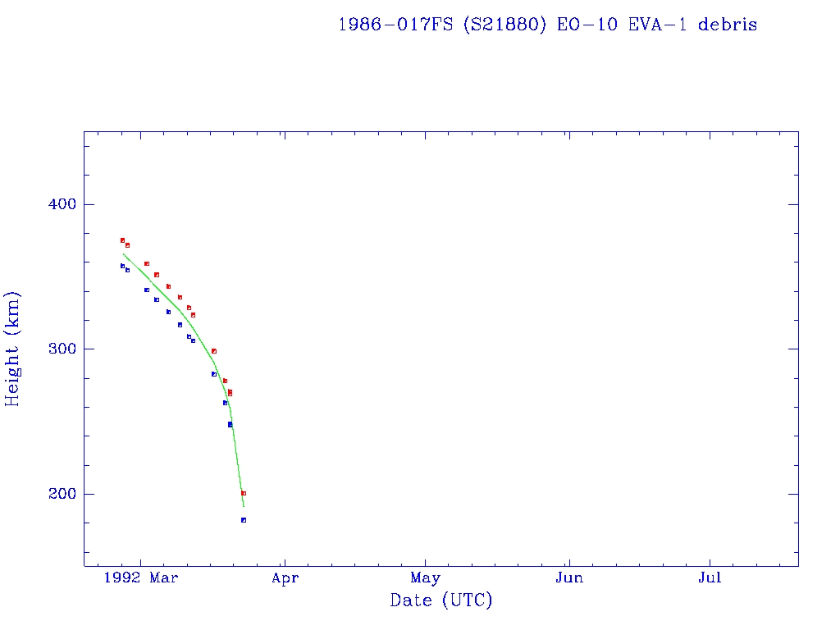Click the lowest red data point near 200 km
The height and width of the screenshot is (630, 840).
point(244,493)
